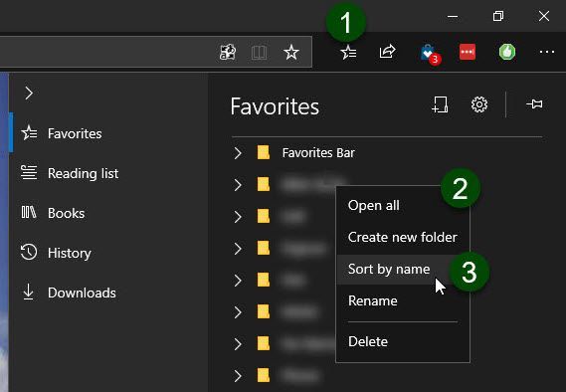Click the Share page icon in the toolbar
Viewport: 566px width, 392px height.
[388, 52]
